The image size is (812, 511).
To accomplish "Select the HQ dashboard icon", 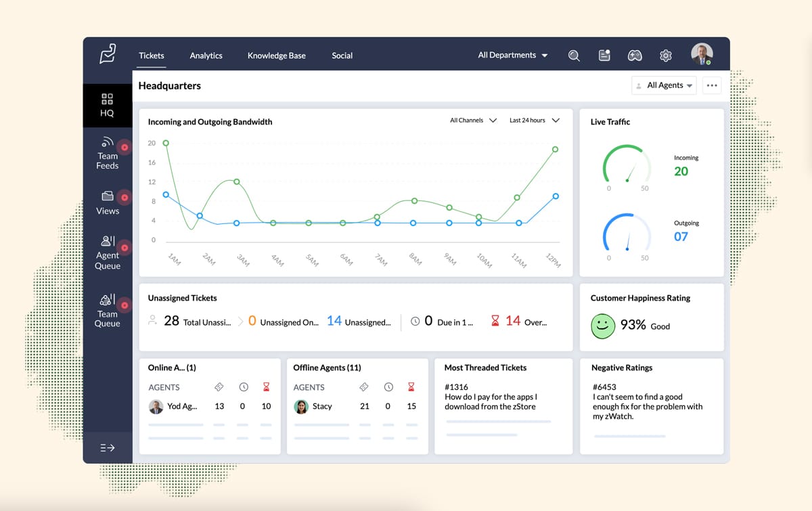I will pos(107,105).
